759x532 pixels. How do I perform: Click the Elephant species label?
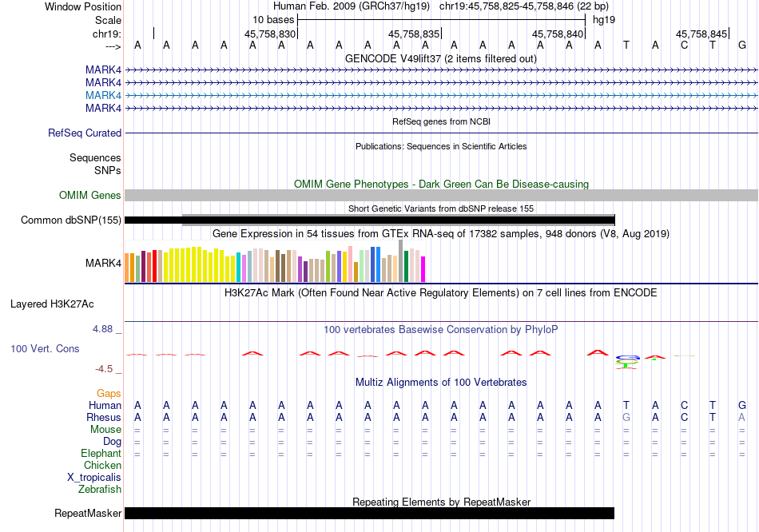(x=101, y=454)
